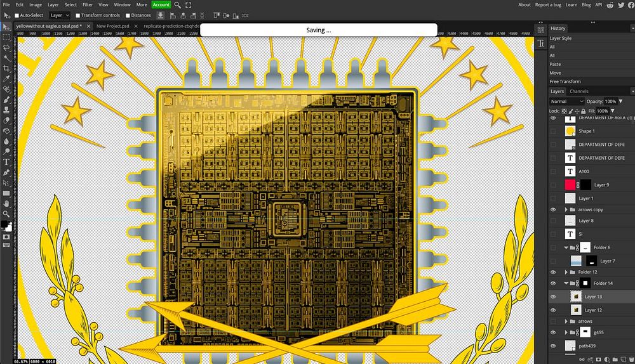Expand the arrows copy folder

coord(566,209)
